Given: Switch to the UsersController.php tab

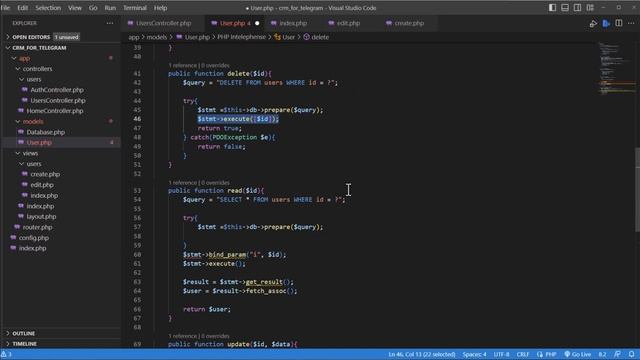Looking at the screenshot, I should [163, 23].
